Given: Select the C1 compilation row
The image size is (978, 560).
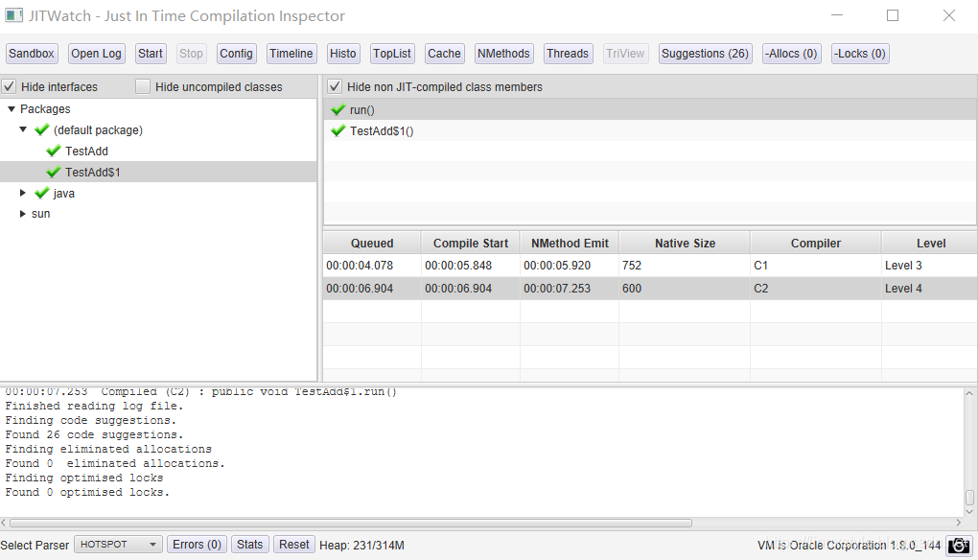Looking at the screenshot, I should coord(650,265).
